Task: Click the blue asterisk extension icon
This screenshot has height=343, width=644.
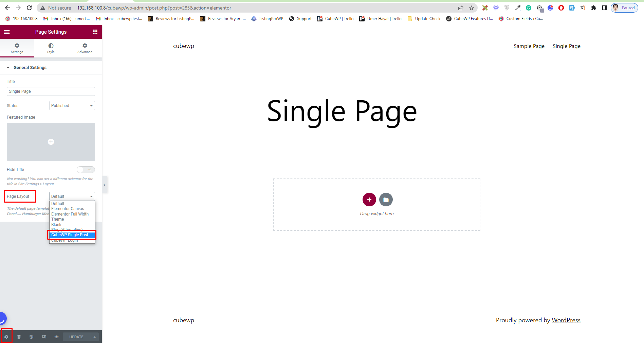Action: click(x=496, y=8)
